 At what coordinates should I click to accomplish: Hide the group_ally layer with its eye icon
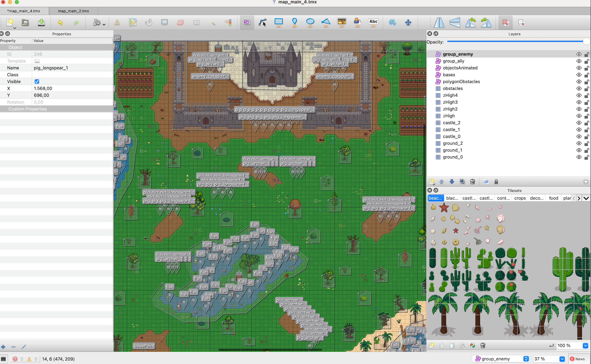pyautogui.click(x=579, y=61)
